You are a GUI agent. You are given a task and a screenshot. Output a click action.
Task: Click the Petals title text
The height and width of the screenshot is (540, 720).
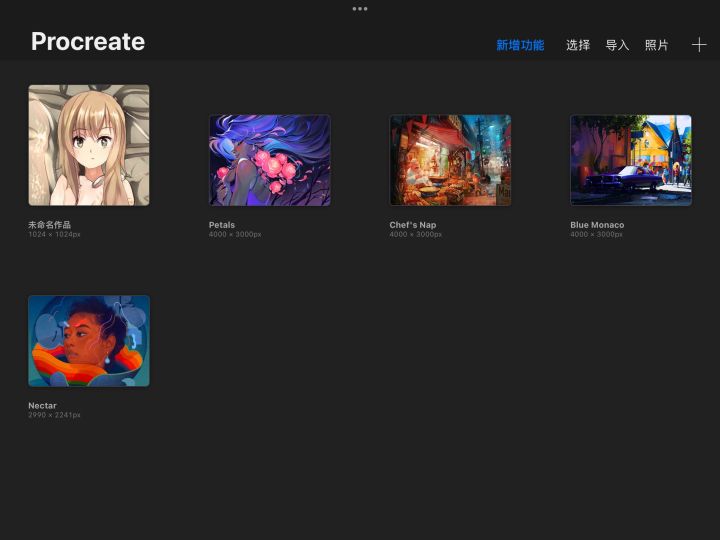click(x=222, y=225)
